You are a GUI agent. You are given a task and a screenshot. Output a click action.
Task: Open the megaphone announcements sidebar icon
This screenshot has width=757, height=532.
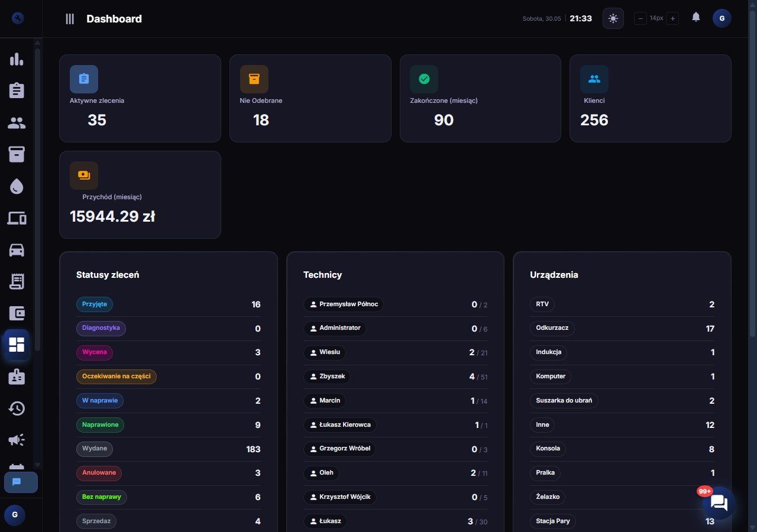(x=17, y=440)
